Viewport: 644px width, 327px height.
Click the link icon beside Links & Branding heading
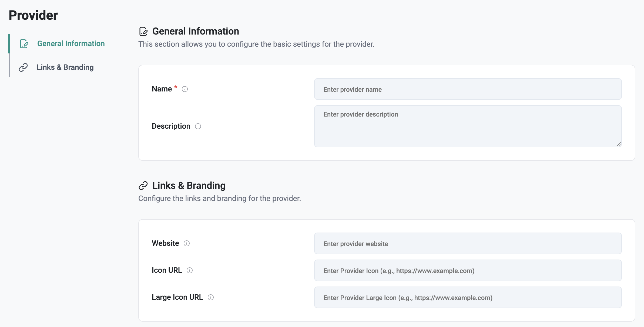point(143,186)
